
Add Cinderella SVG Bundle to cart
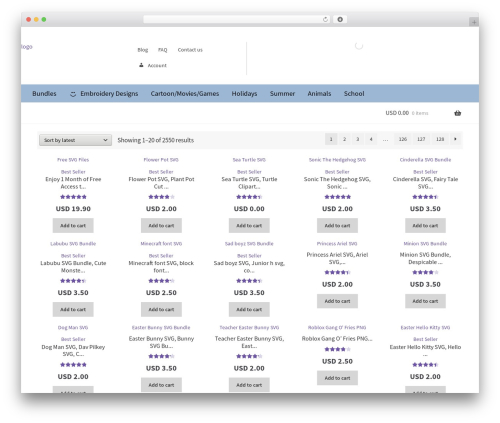pos(425,226)
